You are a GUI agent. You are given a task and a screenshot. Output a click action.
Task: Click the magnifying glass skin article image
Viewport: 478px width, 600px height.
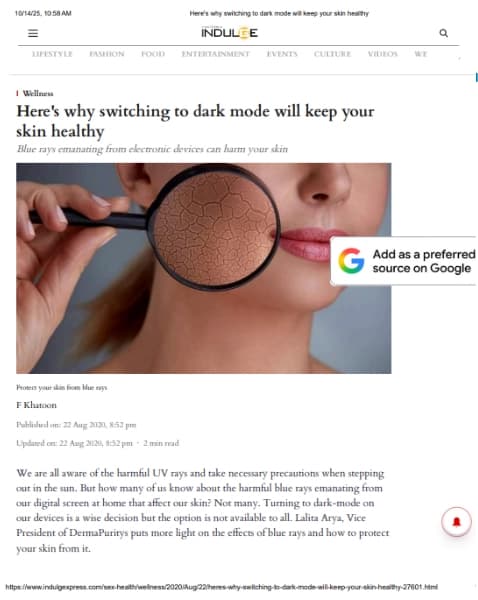click(x=204, y=268)
